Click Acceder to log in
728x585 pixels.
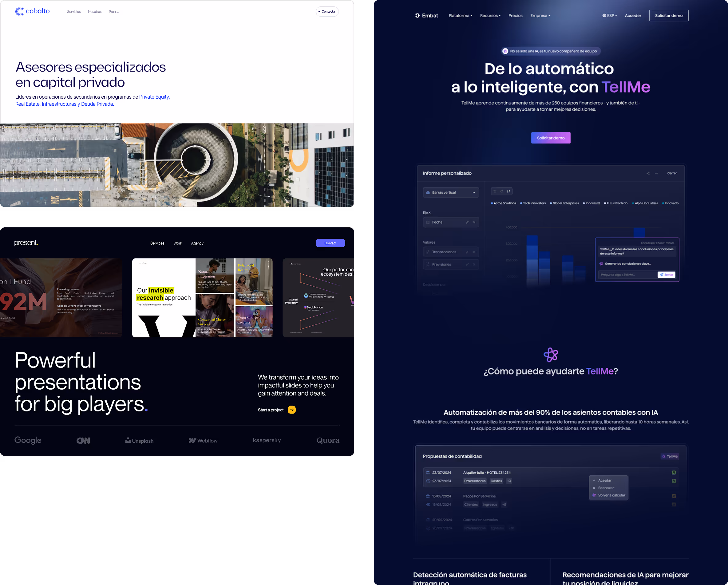coord(633,16)
